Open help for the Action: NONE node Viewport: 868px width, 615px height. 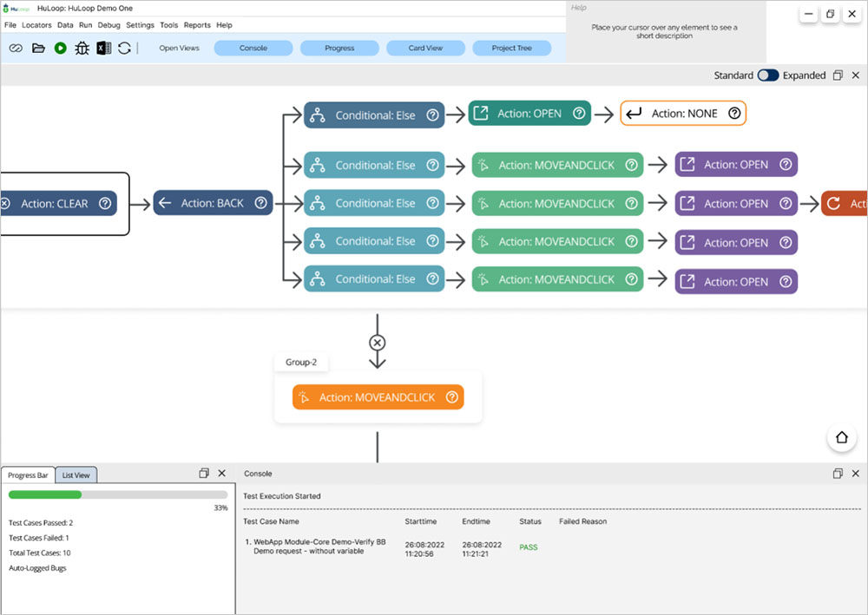tap(734, 113)
